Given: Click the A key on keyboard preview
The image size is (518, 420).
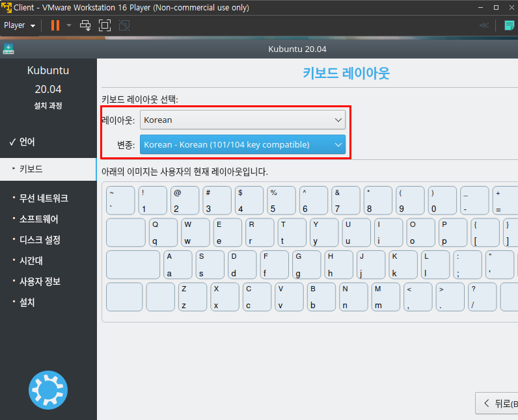Looking at the screenshot, I should pyautogui.click(x=178, y=265).
